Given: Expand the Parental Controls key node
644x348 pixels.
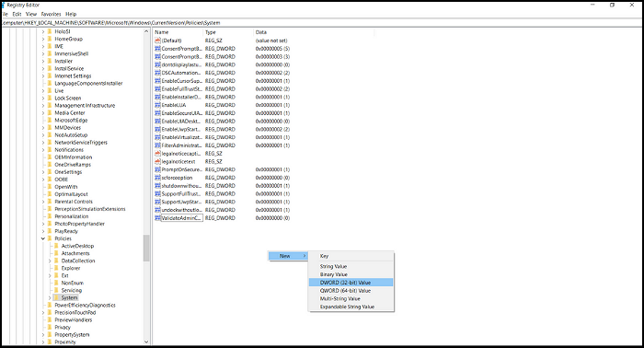Looking at the screenshot, I should coord(43,202).
